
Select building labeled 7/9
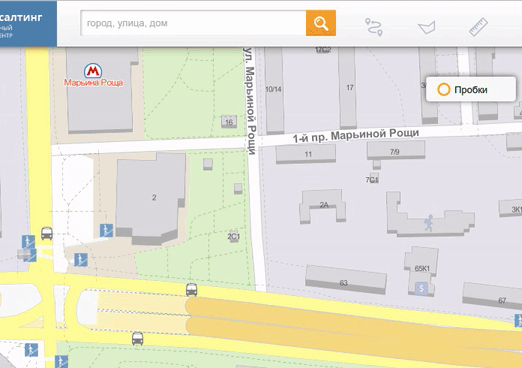[x=396, y=151]
